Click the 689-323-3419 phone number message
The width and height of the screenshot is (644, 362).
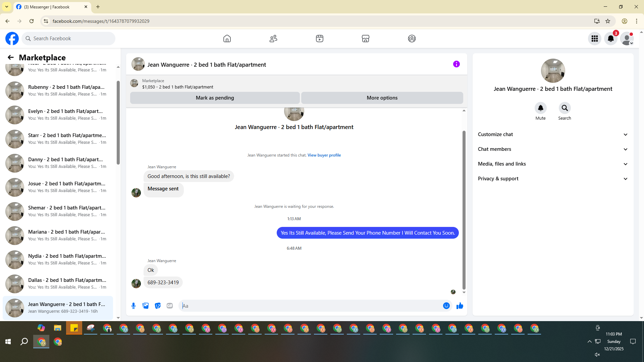pyautogui.click(x=163, y=283)
